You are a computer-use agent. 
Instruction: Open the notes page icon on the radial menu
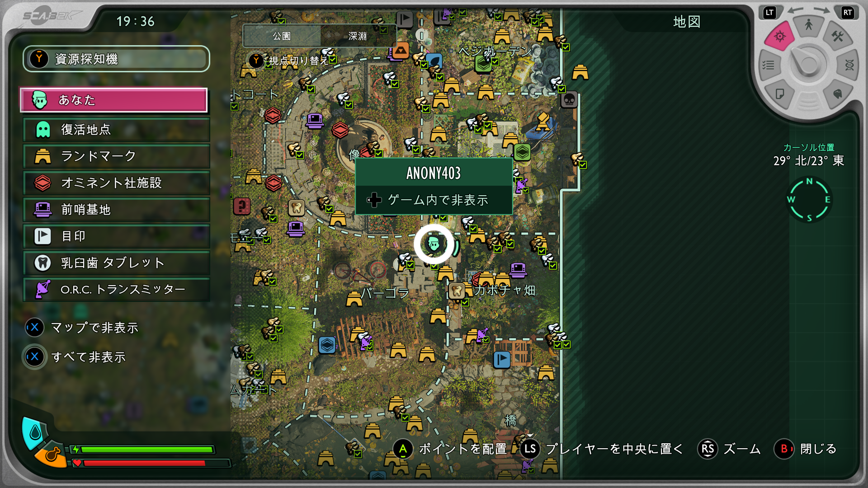point(779,94)
